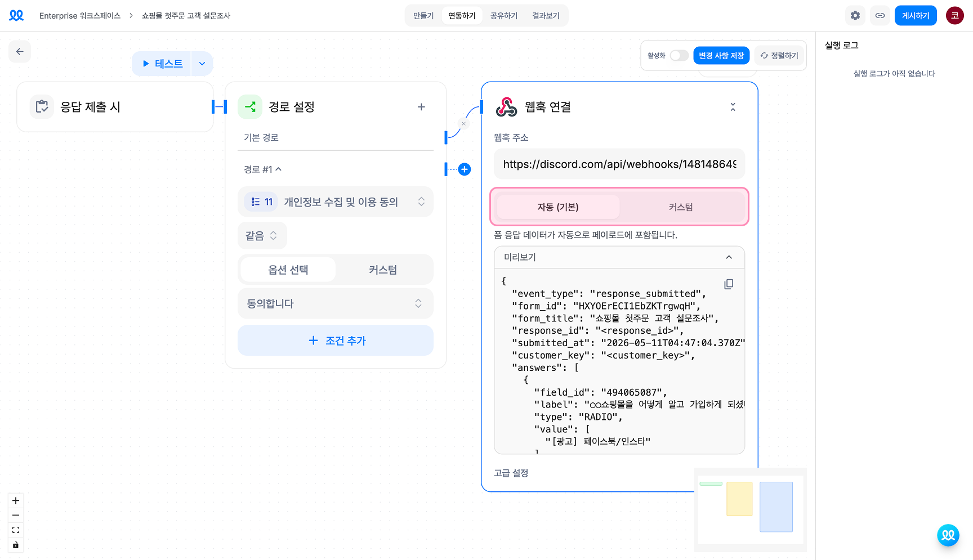Open the chat support bubble

(948, 535)
